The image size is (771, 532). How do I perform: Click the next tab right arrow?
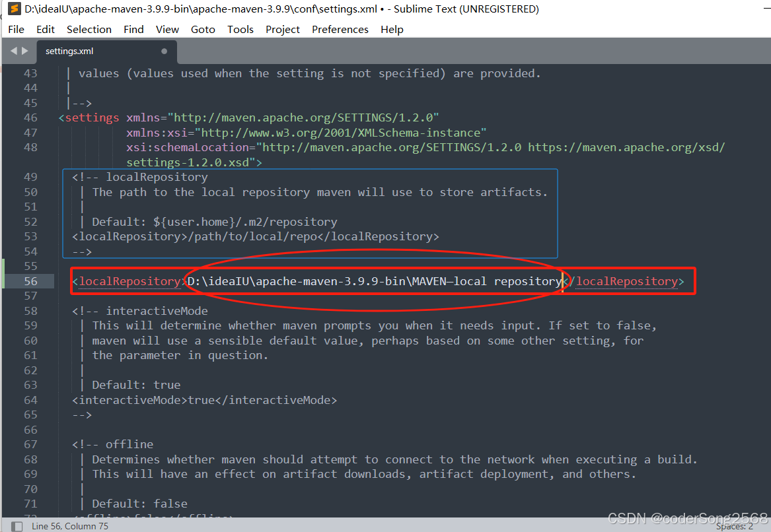pyautogui.click(x=24, y=51)
